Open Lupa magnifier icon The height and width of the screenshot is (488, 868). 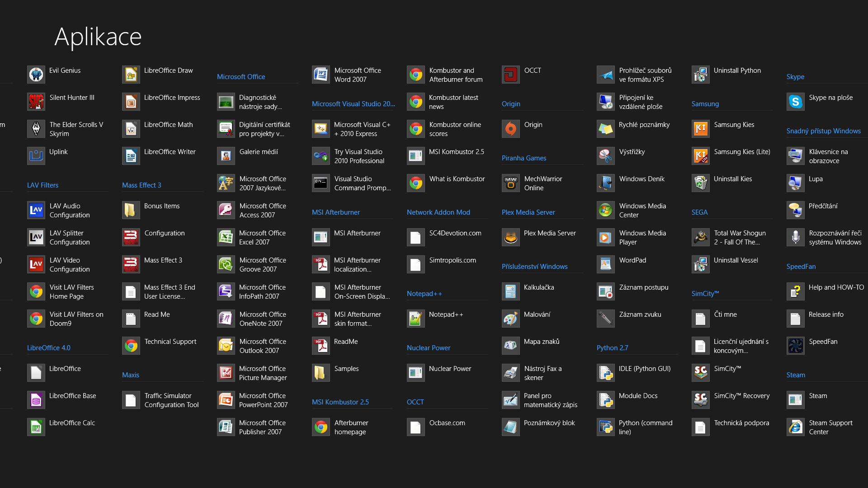796,183
